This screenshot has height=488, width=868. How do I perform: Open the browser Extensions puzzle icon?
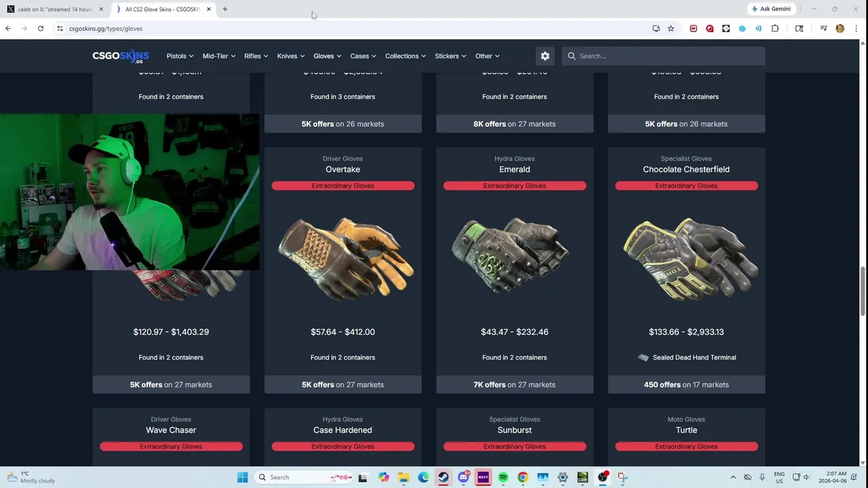[x=775, y=28]
